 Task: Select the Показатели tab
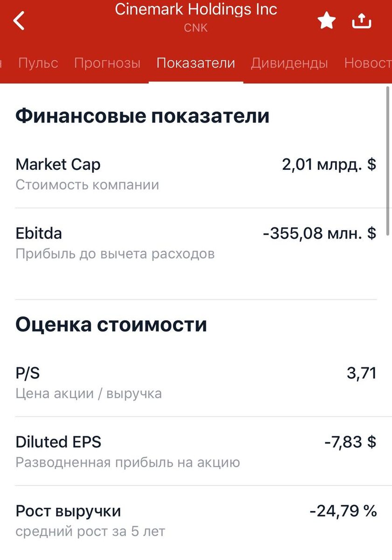(196, 63)
